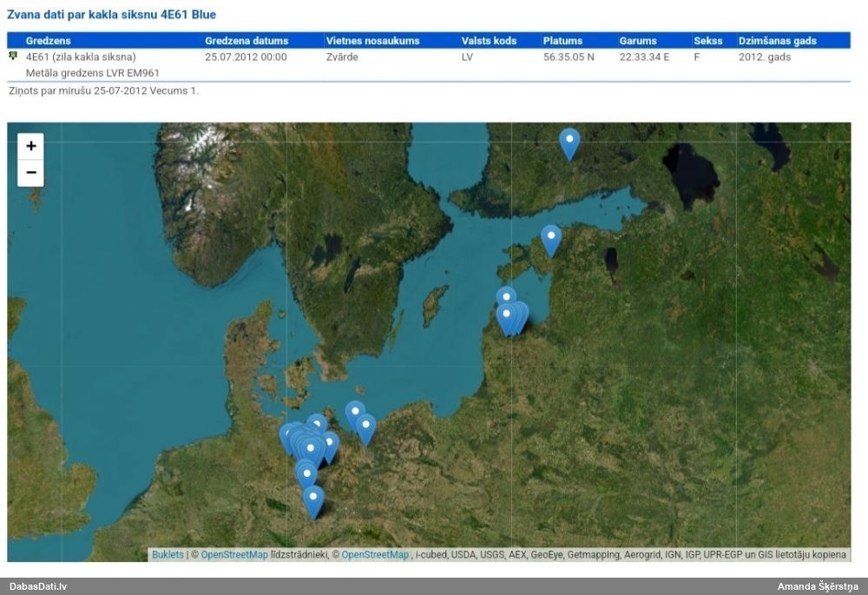The height and width of the screenshot is (595, 868).
Task: Select the map marker in Estonia
Action: (x=551, y=238)
